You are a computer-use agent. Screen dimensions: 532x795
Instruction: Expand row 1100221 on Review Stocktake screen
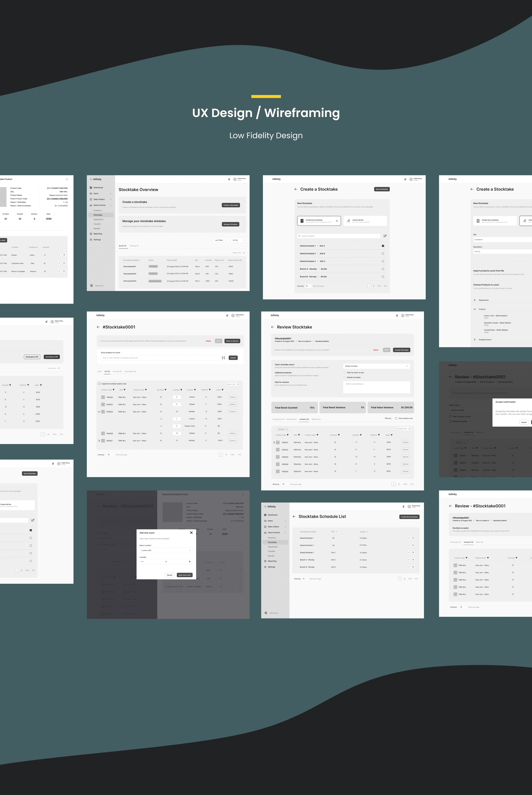pyautogui.click(x=274, y=442)
